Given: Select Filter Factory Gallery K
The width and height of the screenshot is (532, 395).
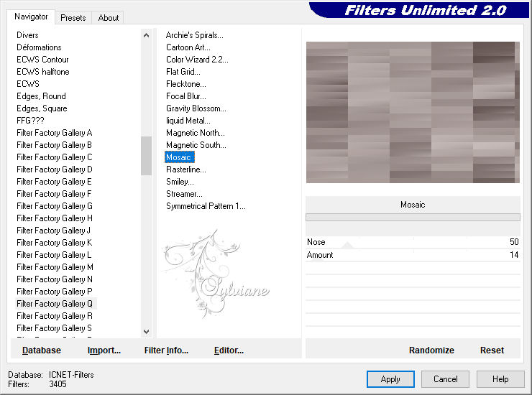Looking at the screenshot, I should coord(55,243).
